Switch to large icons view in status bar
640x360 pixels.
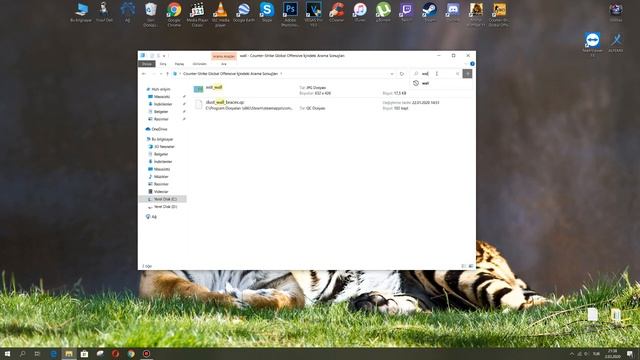(x=471, y=266)
